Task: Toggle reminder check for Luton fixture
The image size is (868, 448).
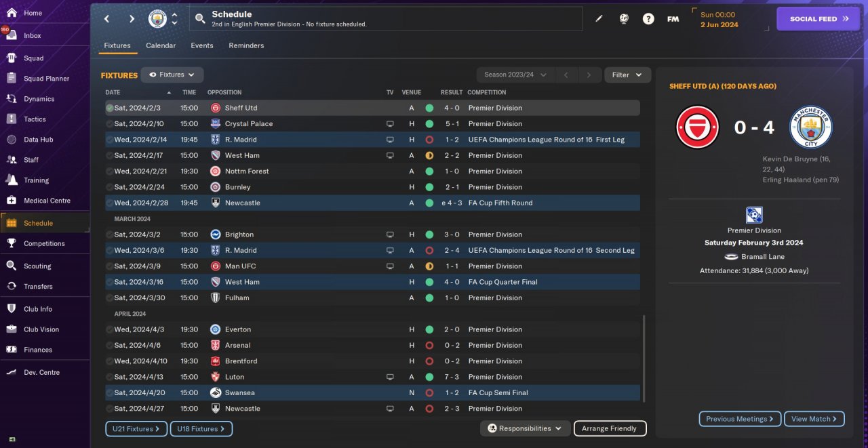Action: (x=110, y=377)
